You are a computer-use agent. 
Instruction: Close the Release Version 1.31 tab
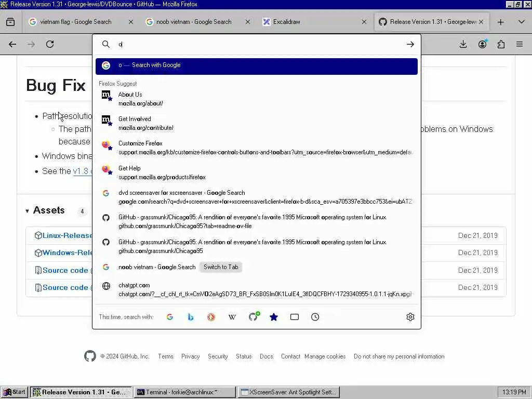coord(481,22)
